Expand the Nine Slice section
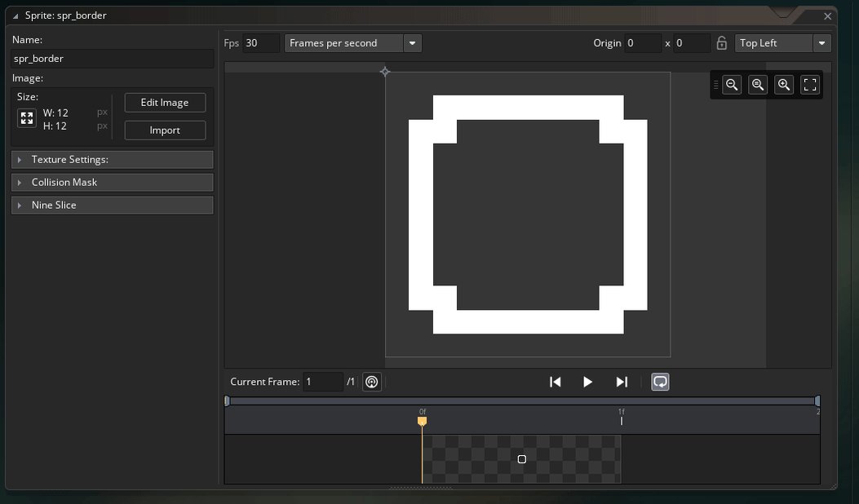The image size is (859, 504). point(113,206)
